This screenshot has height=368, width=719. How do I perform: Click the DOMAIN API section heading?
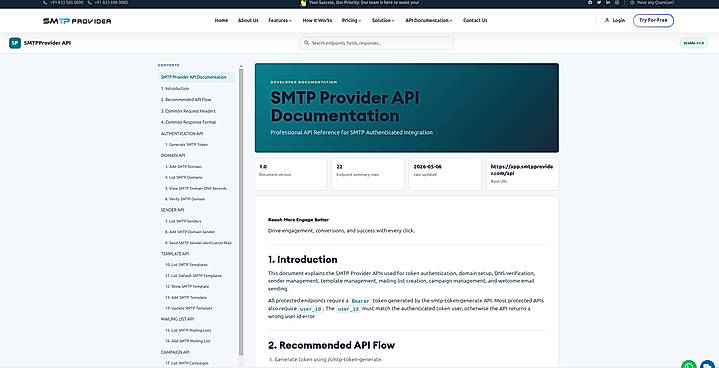tap(173, 155)
